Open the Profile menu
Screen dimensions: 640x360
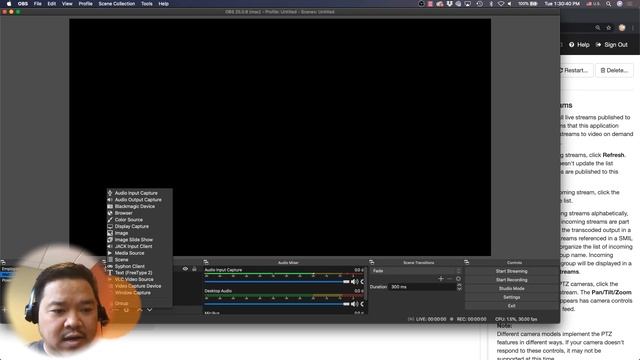(x=85, y=4)
